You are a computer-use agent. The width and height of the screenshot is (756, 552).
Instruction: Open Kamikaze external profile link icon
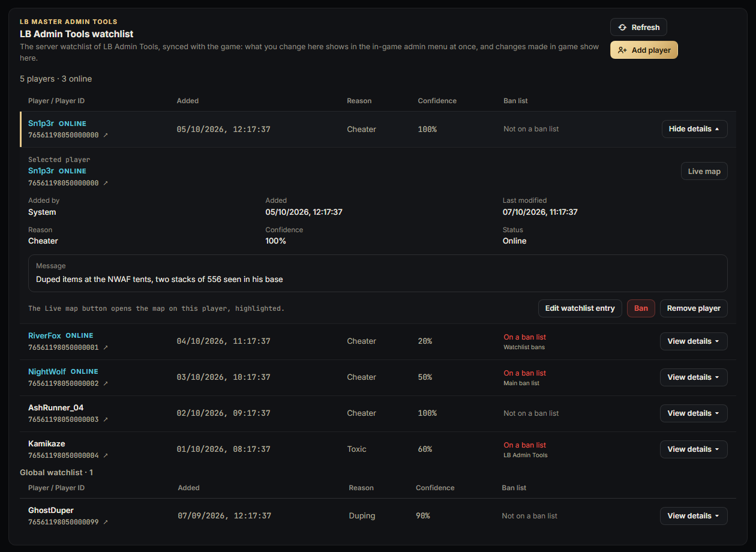tap(106, 455)
